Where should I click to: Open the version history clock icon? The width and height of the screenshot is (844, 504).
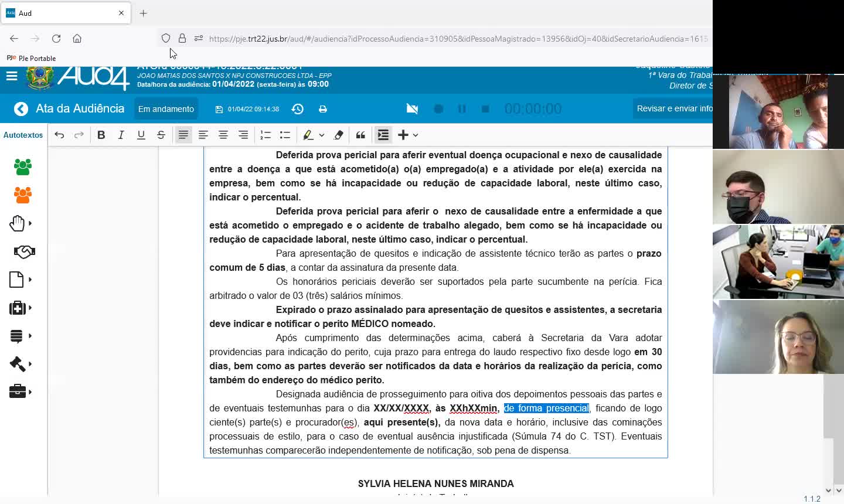coord(298,109)
